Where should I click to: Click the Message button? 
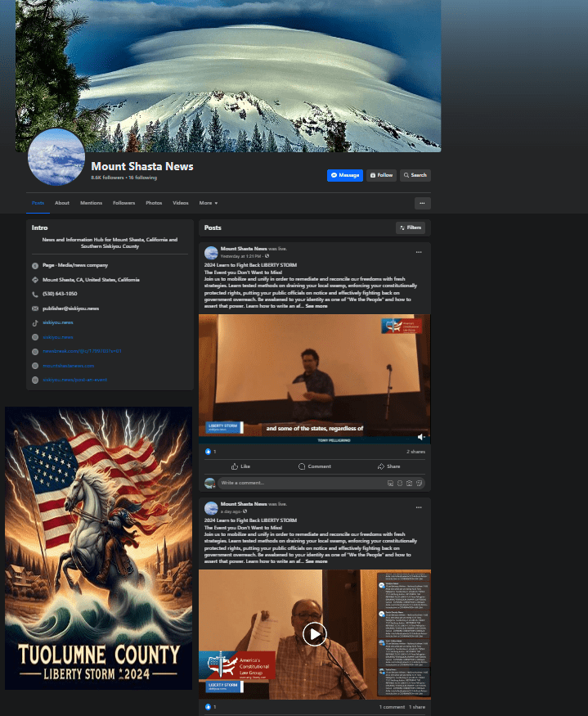(344, 175)
